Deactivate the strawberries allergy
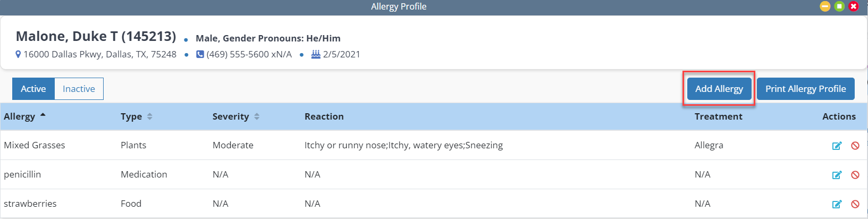The height and width of the screenshot is (219, 868). pyautogui.click(x=855, y=204)
